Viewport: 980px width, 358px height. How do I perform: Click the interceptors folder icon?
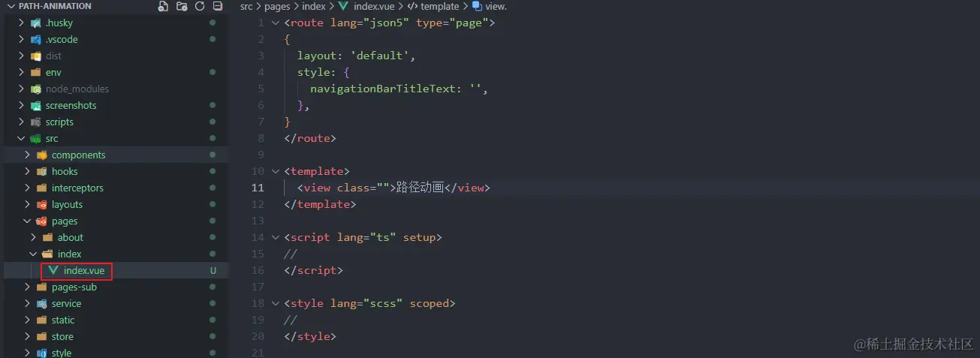(x=41, y=188)
